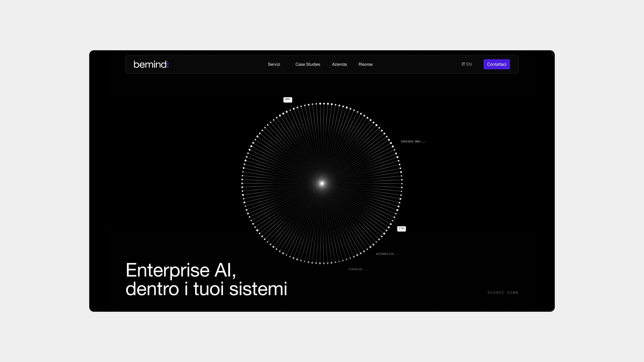Click the TOKENIZE... label
644x362 pixels.
click(358, 269)
